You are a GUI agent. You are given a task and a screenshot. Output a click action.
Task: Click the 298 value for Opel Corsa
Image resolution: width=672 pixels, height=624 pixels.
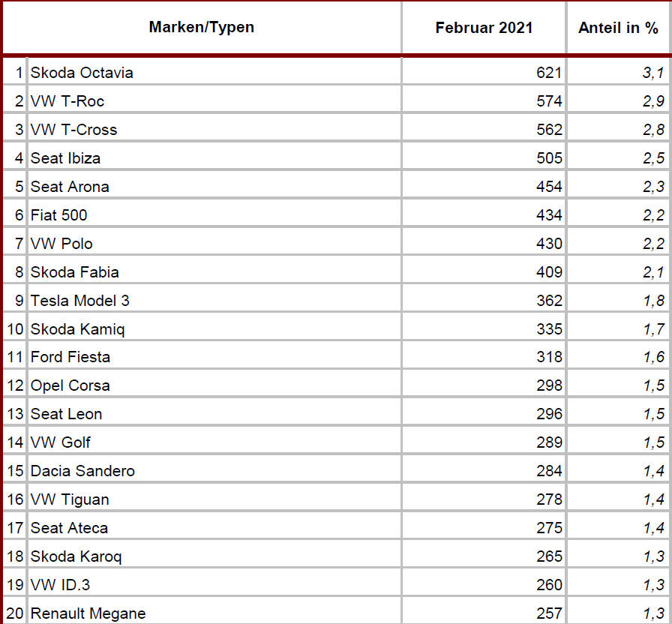[x=549, y=385]
